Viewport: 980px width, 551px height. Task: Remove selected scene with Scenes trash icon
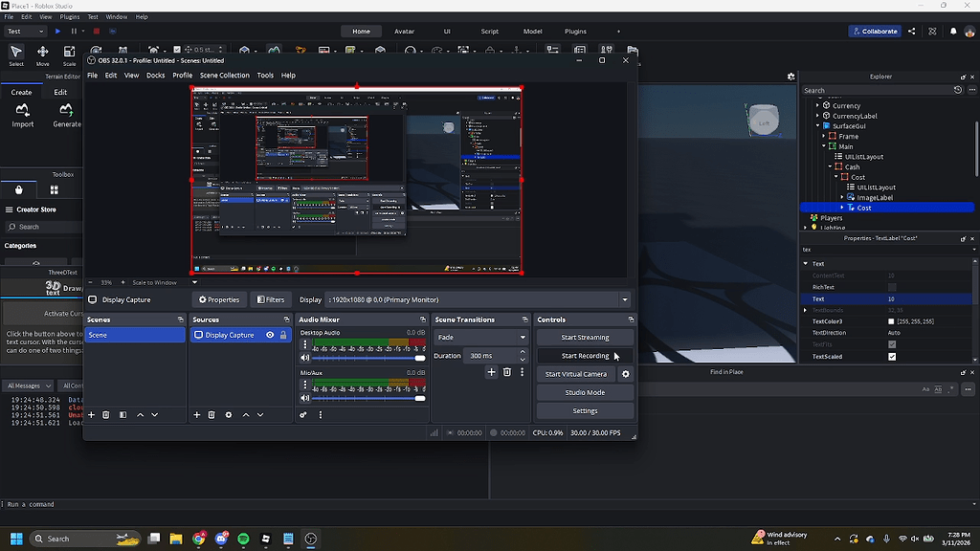pos(106,415)
